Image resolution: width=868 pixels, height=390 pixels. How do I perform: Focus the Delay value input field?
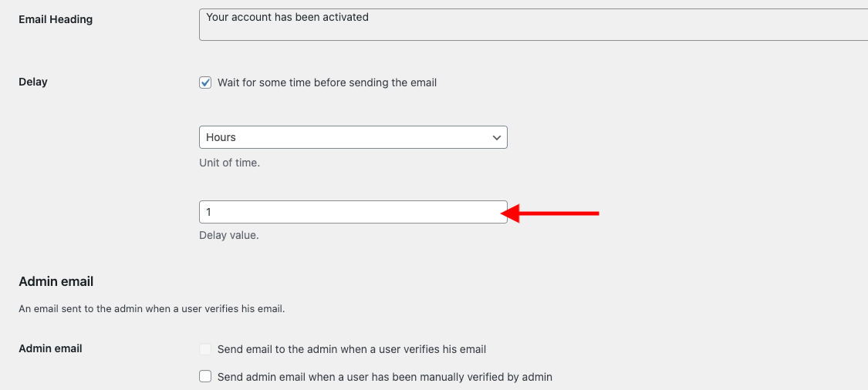tap(353, 212)
